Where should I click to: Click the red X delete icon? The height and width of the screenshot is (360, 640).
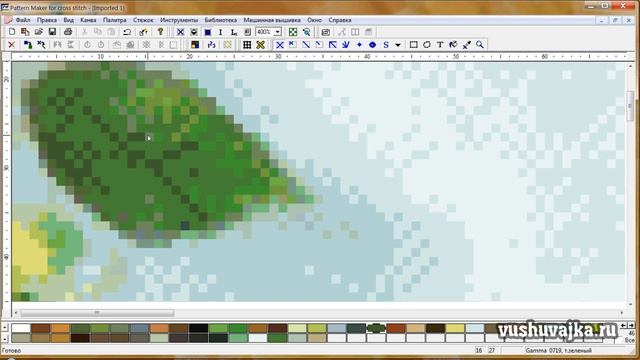pyautogui.click(x=11, y=45)
